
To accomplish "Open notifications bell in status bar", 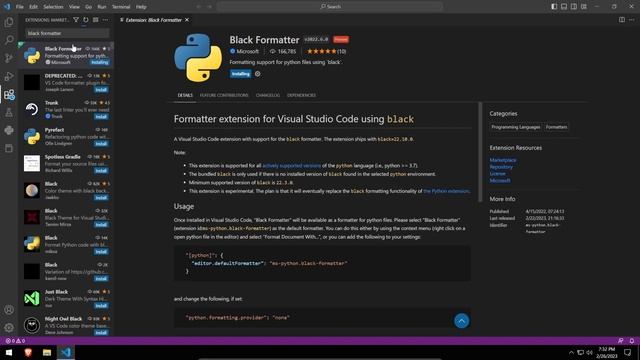I will tap(631, 341).
